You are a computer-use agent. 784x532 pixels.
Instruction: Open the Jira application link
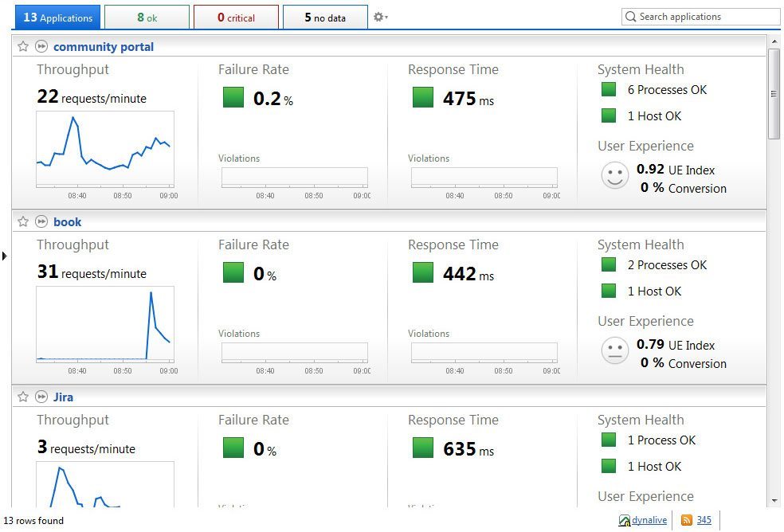click(x=64, y=397)
